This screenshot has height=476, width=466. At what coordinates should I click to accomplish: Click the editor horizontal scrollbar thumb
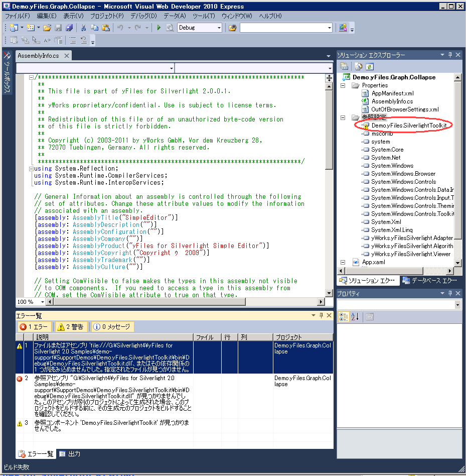tap(150, 302)
